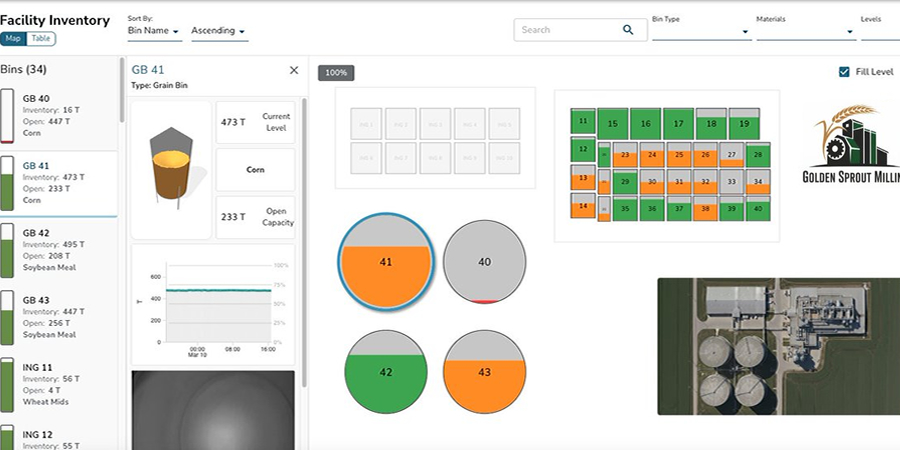Open the Bin Name sort dropdown
Viewport: 900px width, 450px height.
click(x=154, y=31)
